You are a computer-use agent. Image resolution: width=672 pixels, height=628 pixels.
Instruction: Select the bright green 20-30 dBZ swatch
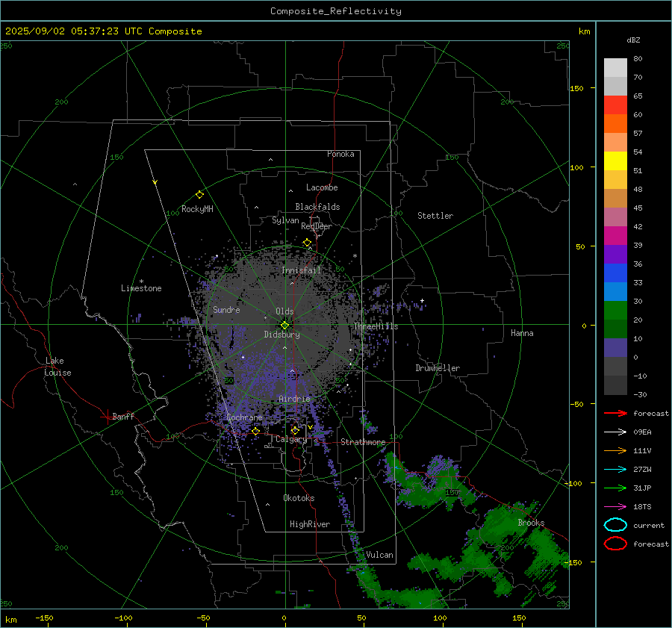pos(615,311)
